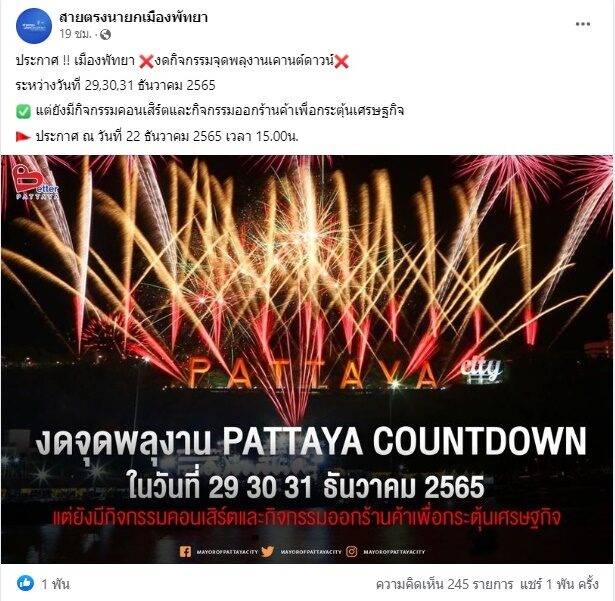Click the red Thai concert caption on image

[x=306, y=518]
